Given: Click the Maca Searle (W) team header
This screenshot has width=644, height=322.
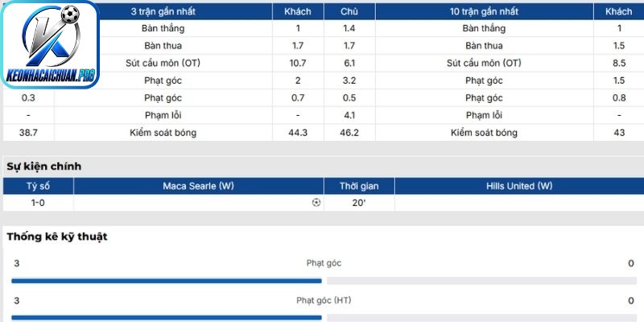Looking at the screenshot, I should [x=198, y=186].
